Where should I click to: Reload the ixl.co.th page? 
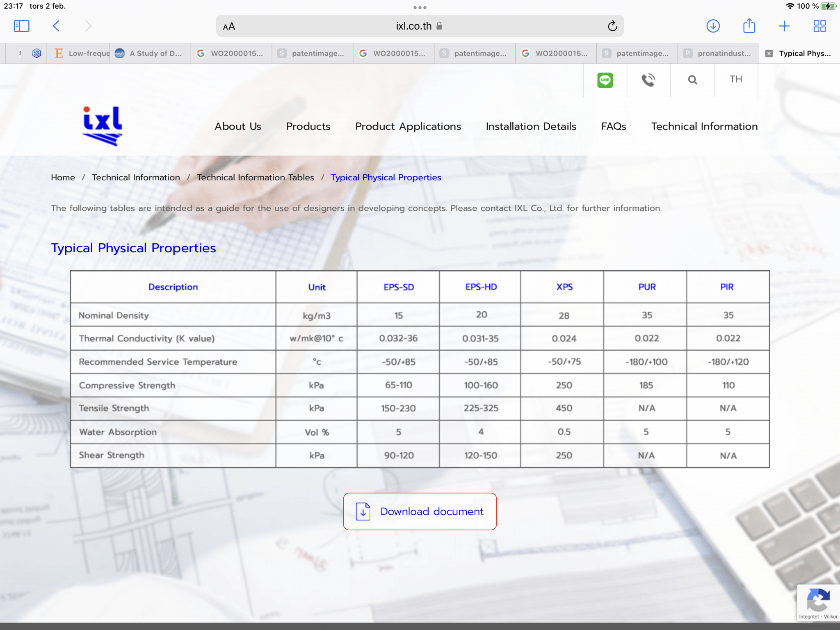click(x=612, y=26)
